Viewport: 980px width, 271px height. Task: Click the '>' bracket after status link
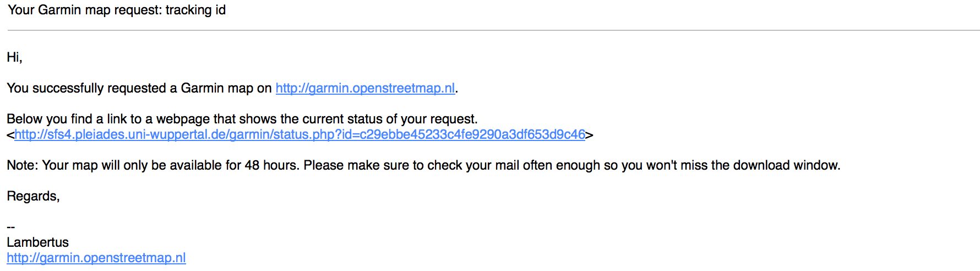coord(590,134)
